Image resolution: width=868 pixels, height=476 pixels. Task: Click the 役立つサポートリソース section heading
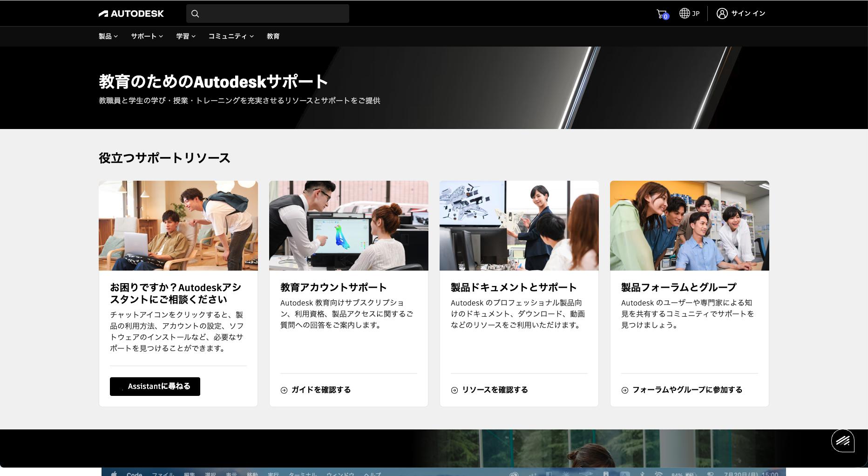coord(164,158)
